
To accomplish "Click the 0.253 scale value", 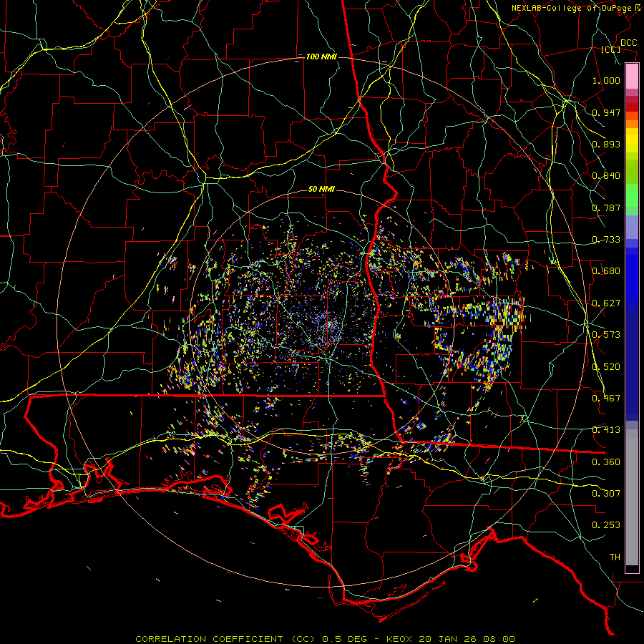I will tap(606, 525).
